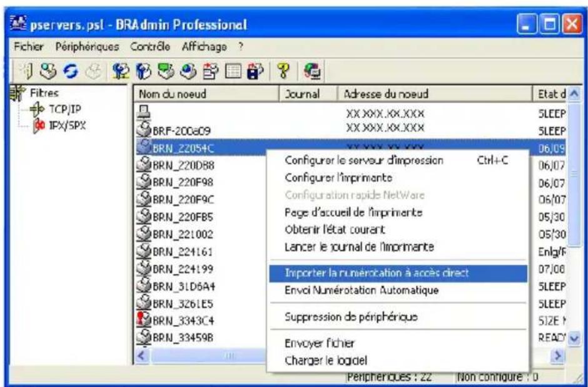
Task: Choose Envoi Numérotation Automatique
Action: click(x=398, y=290)
